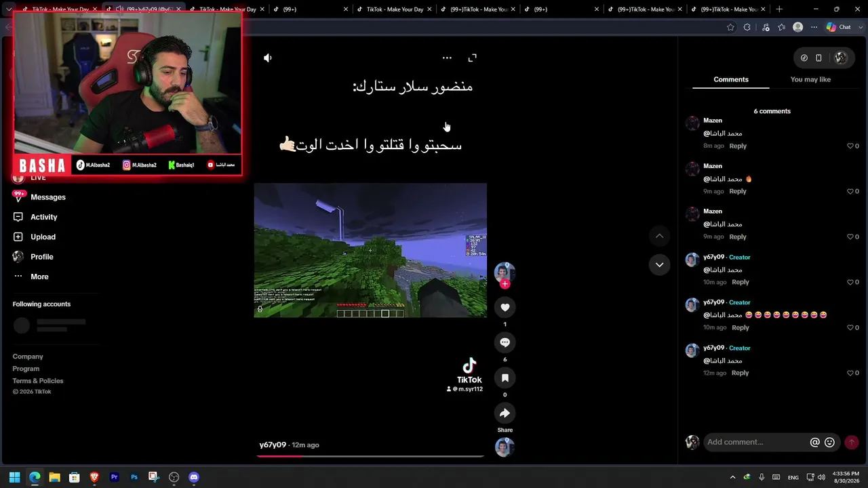The image size is (868, 488).
Task: Mute the TikTok video sound
Action: pyautogui.click(x=268, y=58)
